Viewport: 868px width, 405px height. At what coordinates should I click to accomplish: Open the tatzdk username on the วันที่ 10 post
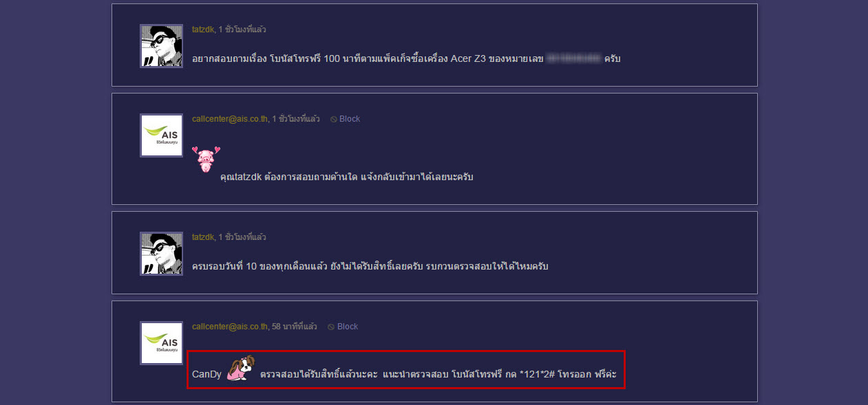point(203,237)
